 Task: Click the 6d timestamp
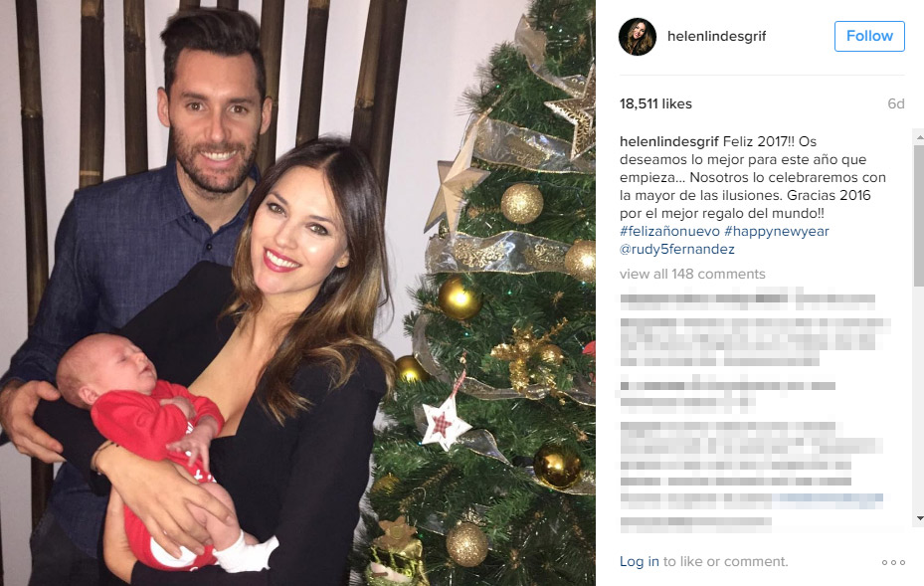[896, 103]
